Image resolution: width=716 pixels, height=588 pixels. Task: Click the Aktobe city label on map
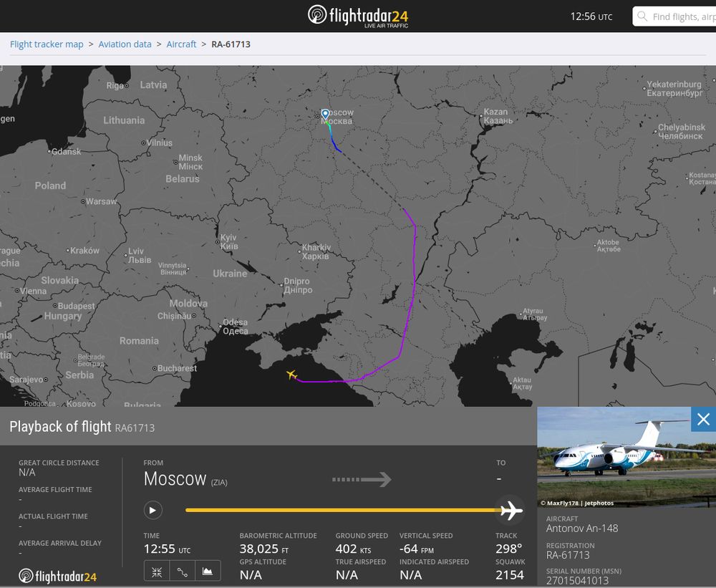click(609, 246)
